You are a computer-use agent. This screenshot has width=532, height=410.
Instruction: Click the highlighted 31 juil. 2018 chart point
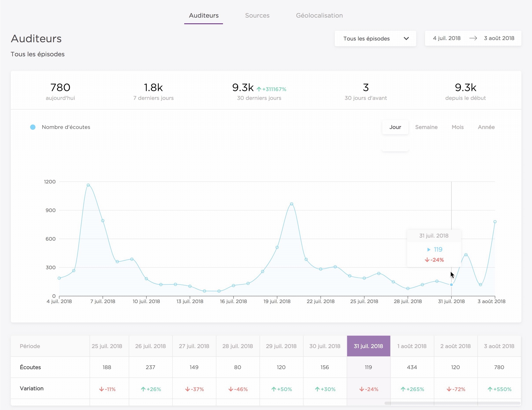[451, 285]
